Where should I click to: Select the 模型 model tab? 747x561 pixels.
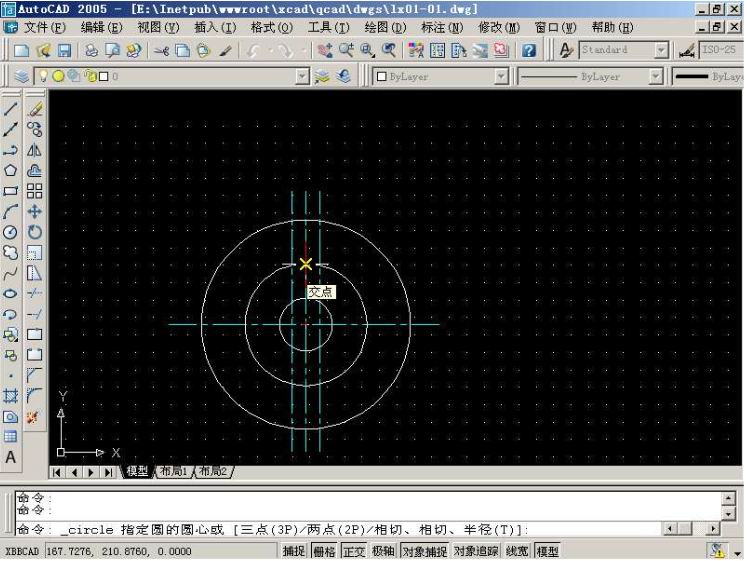(137, 471)
